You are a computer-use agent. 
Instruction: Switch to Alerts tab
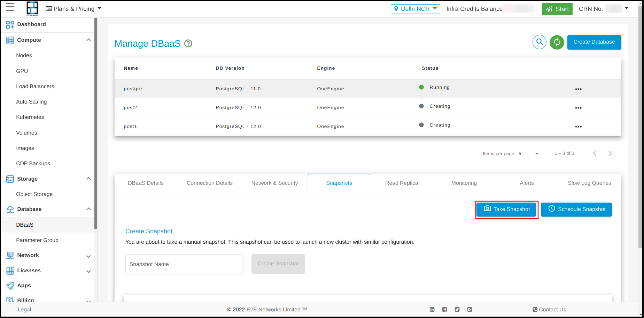click(527, 183)
